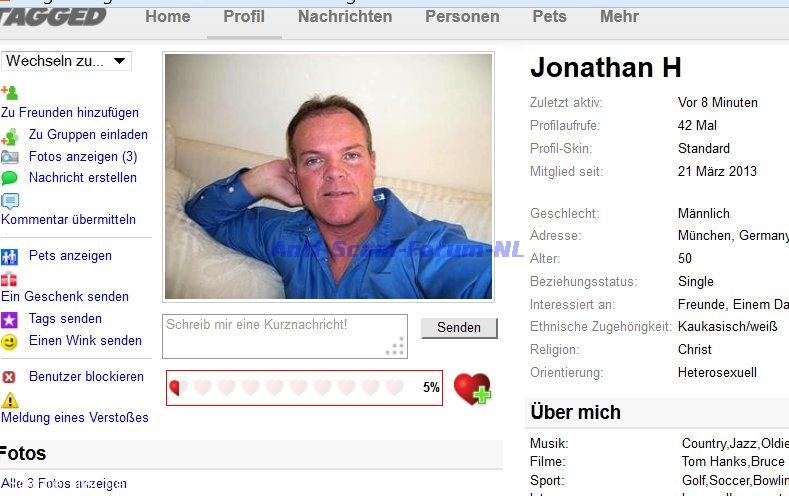Click the yellow warning report icon
Screen dimensions: 789x496
tap(10, 400)
